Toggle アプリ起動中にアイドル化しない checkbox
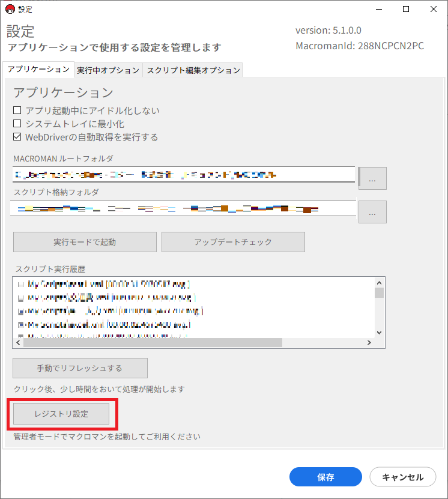 tap(17, 110)
